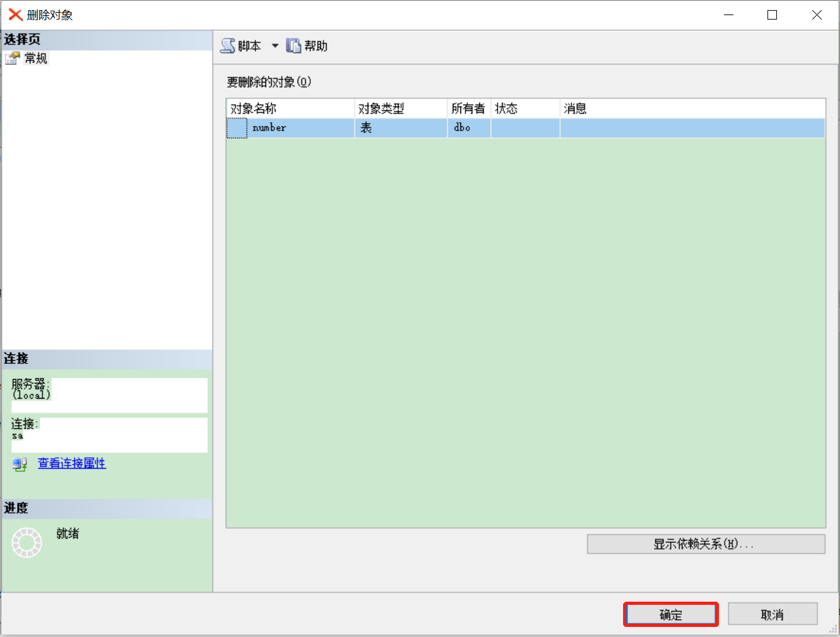Click the 选择页 section header
Screen dimensions: 840x637
[107, 40]
